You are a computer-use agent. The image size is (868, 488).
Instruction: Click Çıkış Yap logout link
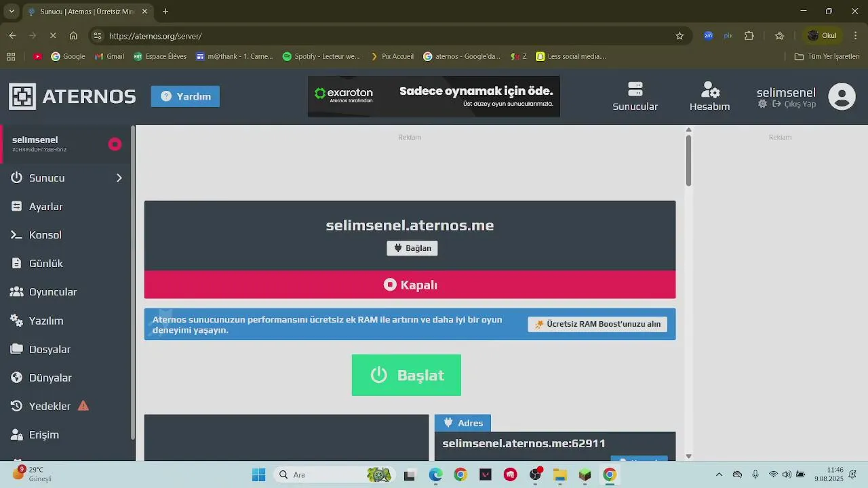(794, 104)
